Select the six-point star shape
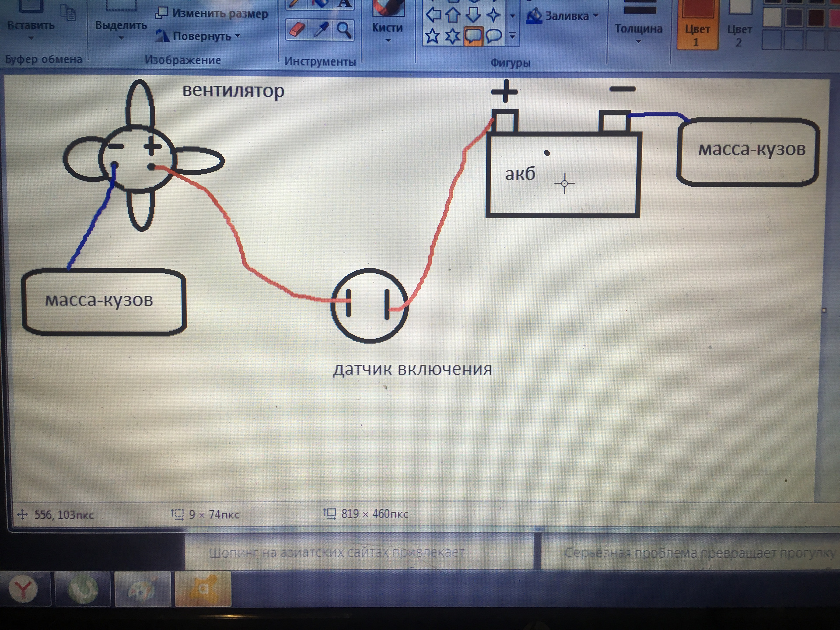Viewport: 840px width, 630px height. (x=453, y=36)
